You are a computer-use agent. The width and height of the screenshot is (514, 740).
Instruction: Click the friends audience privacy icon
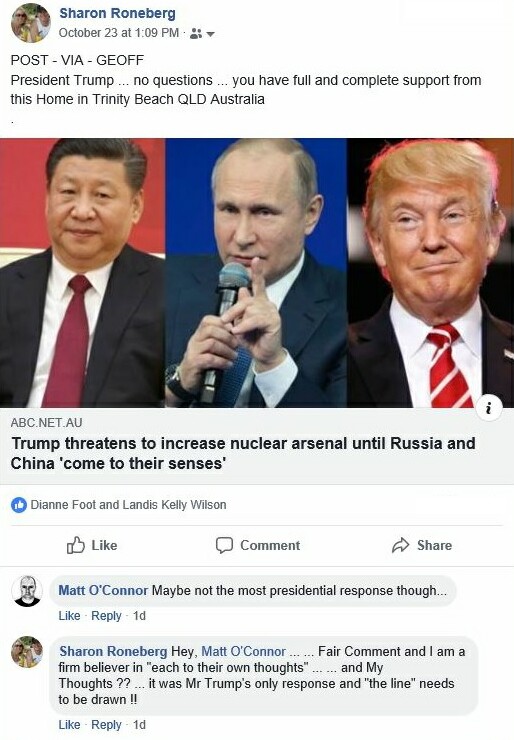(195, 34)
